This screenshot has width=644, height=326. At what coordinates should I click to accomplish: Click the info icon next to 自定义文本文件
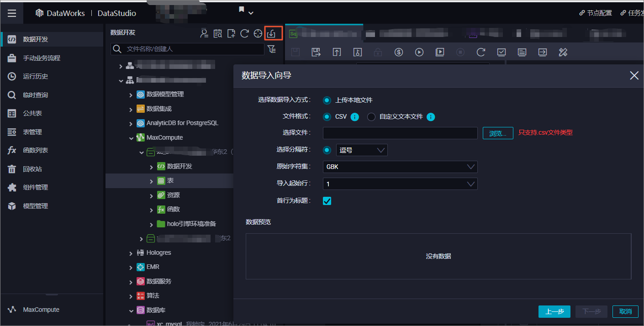pos(431,117)
